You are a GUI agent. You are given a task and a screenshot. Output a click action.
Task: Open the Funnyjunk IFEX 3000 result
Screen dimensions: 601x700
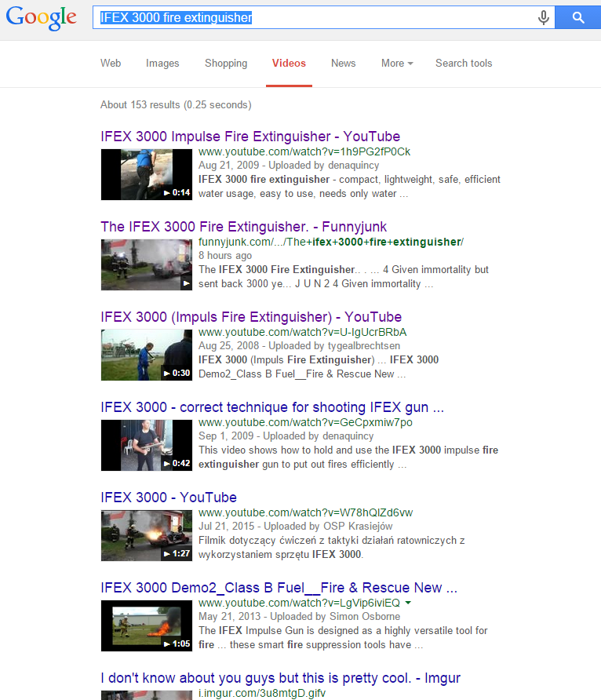(x=243, y=227)
